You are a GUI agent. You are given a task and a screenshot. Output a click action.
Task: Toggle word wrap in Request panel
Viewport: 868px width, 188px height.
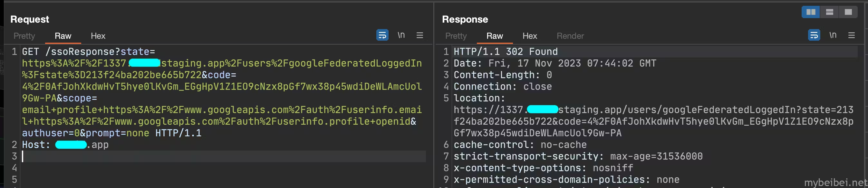(382, 35)
